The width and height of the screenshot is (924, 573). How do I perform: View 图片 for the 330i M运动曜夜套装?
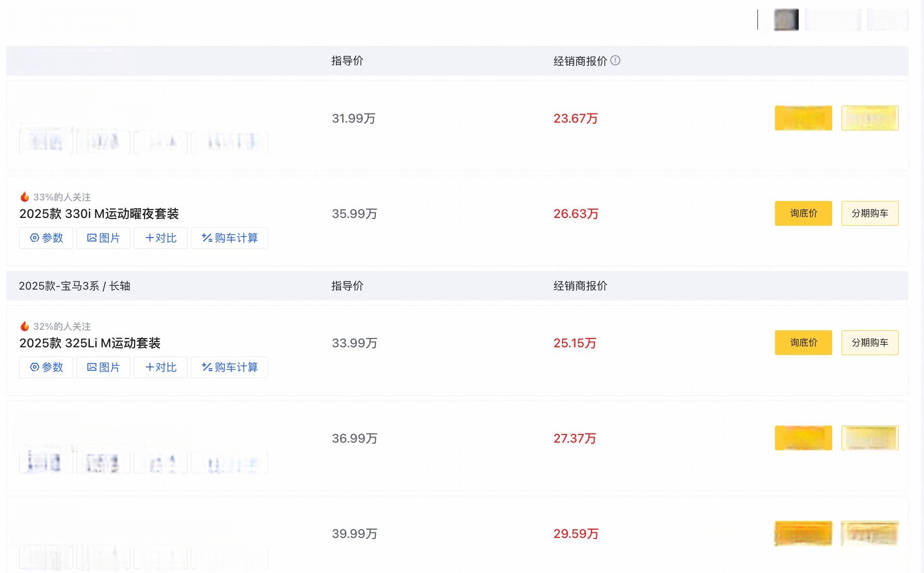coord(104,238)
